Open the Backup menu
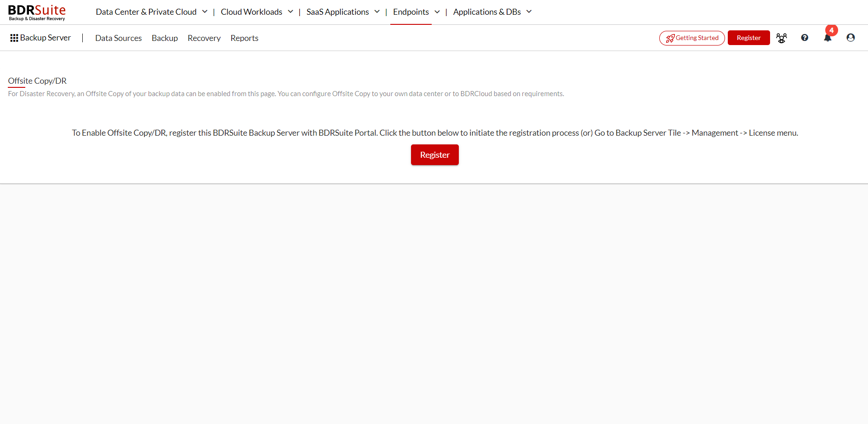The image size is (868, 424). point(165,38)
